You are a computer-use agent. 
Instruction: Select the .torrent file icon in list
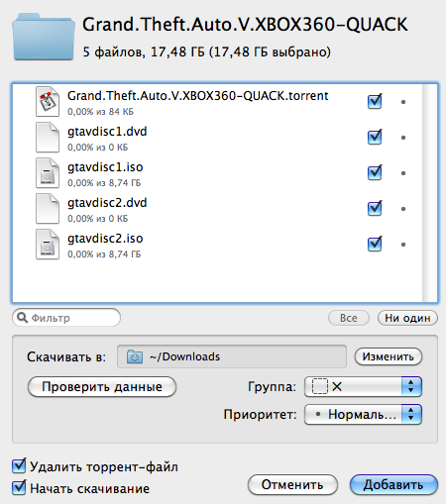[x=48, y=102]
